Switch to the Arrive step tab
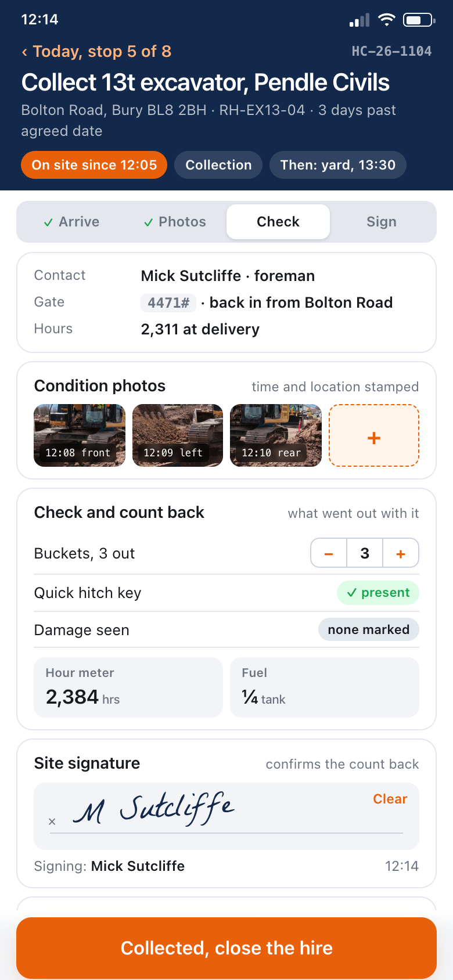 point(71,222)
